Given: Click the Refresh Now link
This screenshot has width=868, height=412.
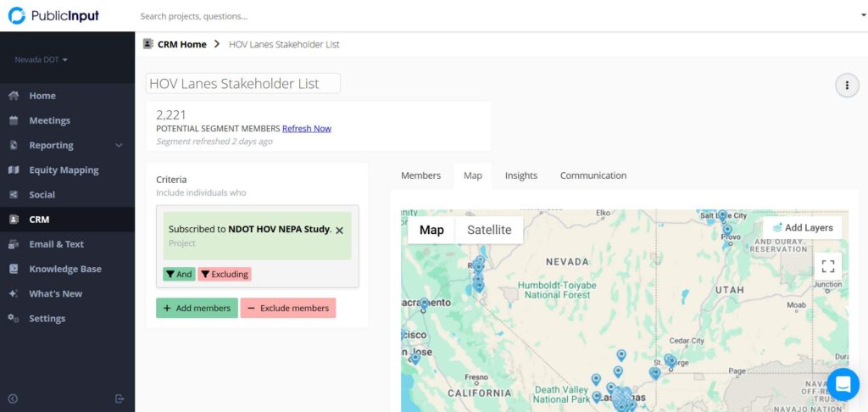Looking at the screenshot, I should [x=306, y=129].
